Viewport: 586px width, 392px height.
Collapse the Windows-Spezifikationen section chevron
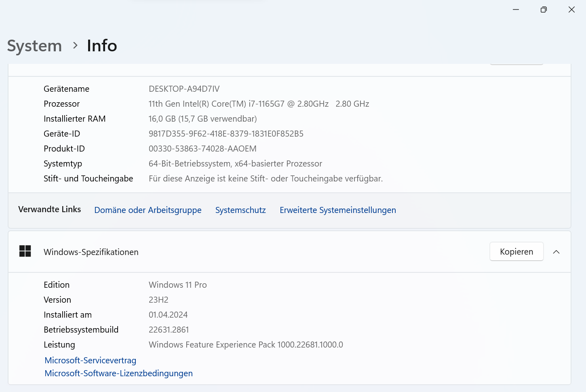[556, 252]
